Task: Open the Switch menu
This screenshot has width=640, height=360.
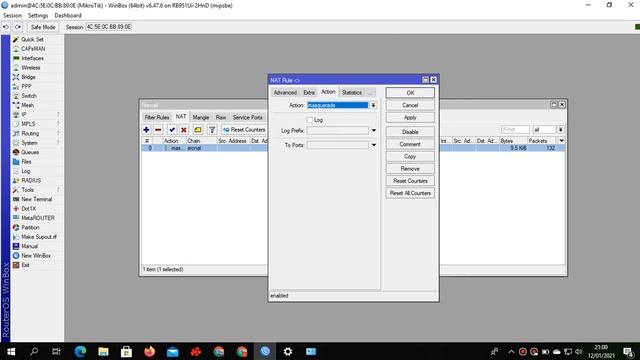Action: pos(29,96)
